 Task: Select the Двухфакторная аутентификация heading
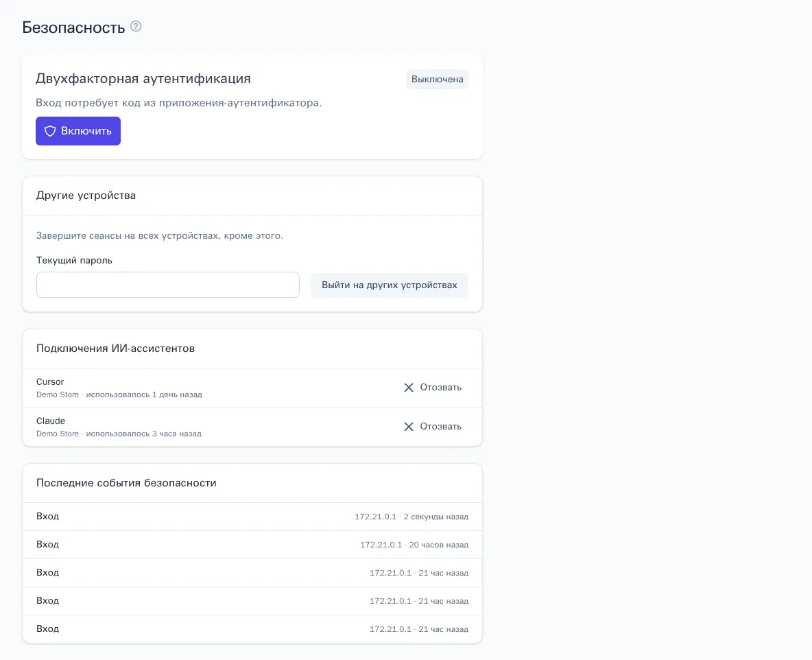pos(143,79)
